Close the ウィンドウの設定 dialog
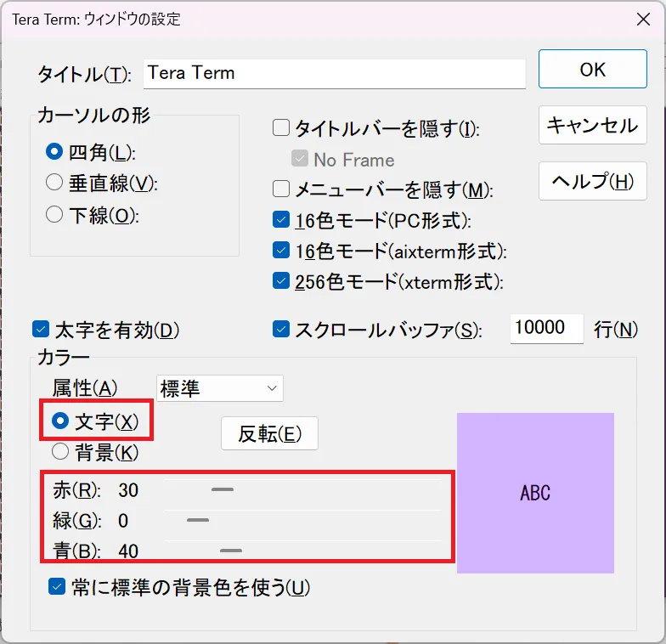The image size is (666, 644). coord(643,19)
